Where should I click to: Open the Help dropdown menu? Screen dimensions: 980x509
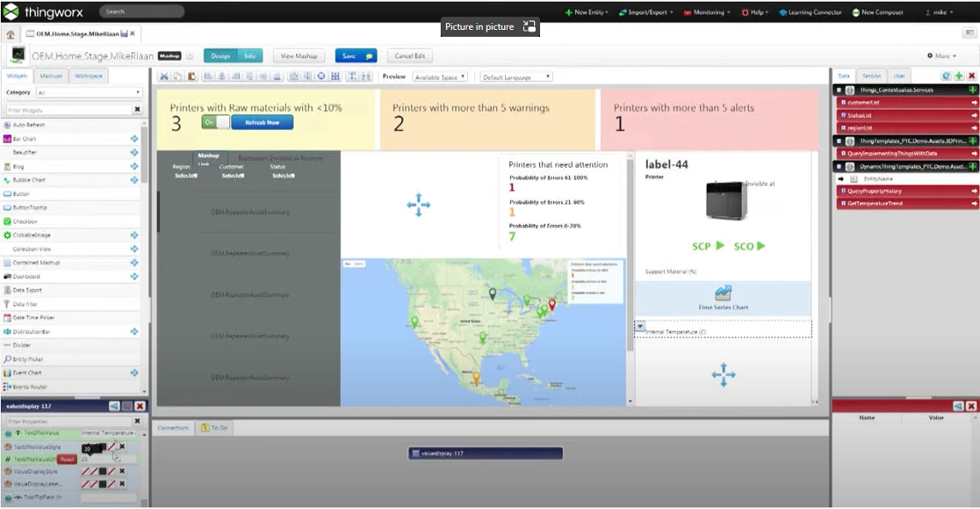pos(755,12)
